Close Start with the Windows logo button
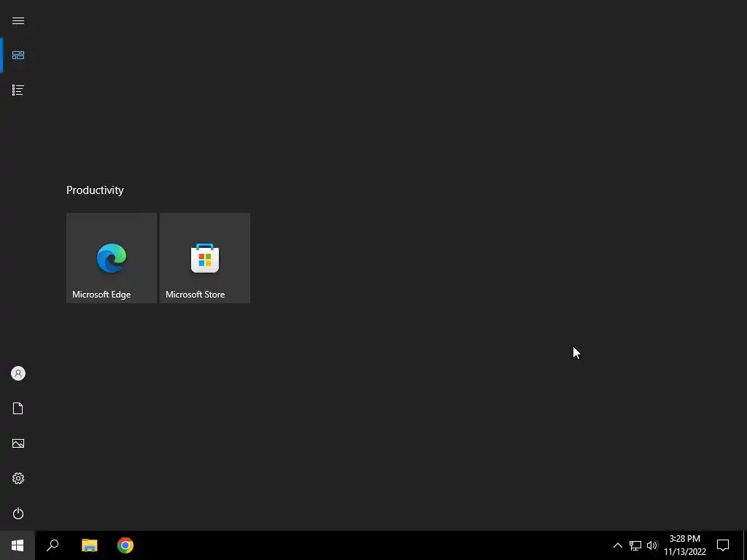Screen dimensions: 747x560 point(18,545)
